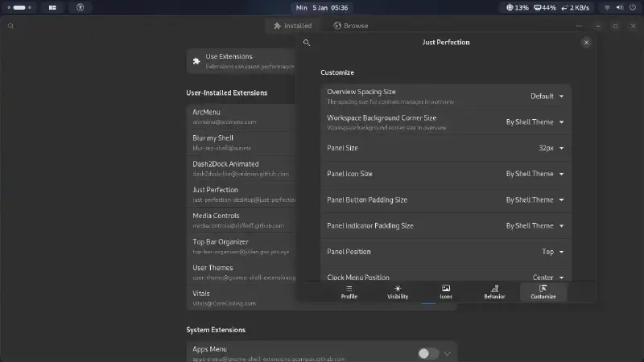644x362 pixels.
Task: Click the clock date in top bar
Action: 322,7
